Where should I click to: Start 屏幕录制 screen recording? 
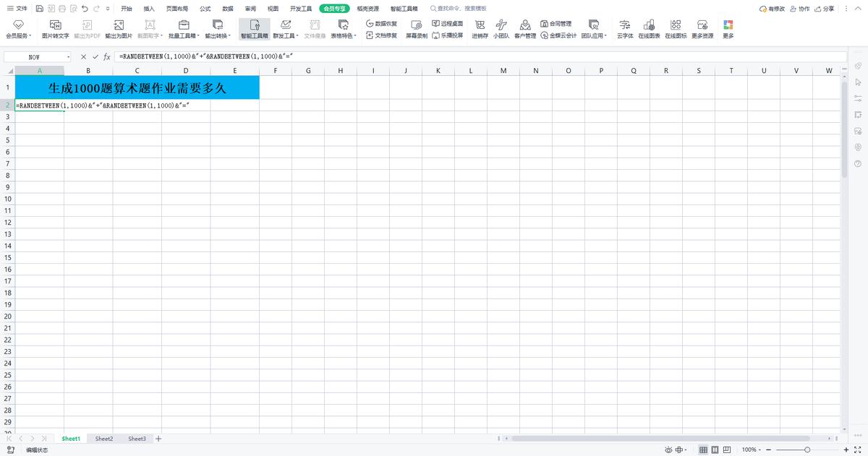416,29
